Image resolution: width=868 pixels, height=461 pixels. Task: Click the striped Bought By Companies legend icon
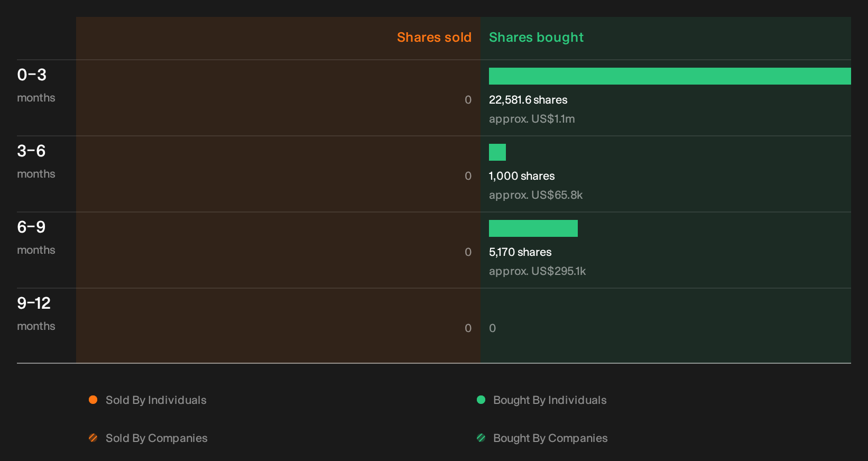481,438
